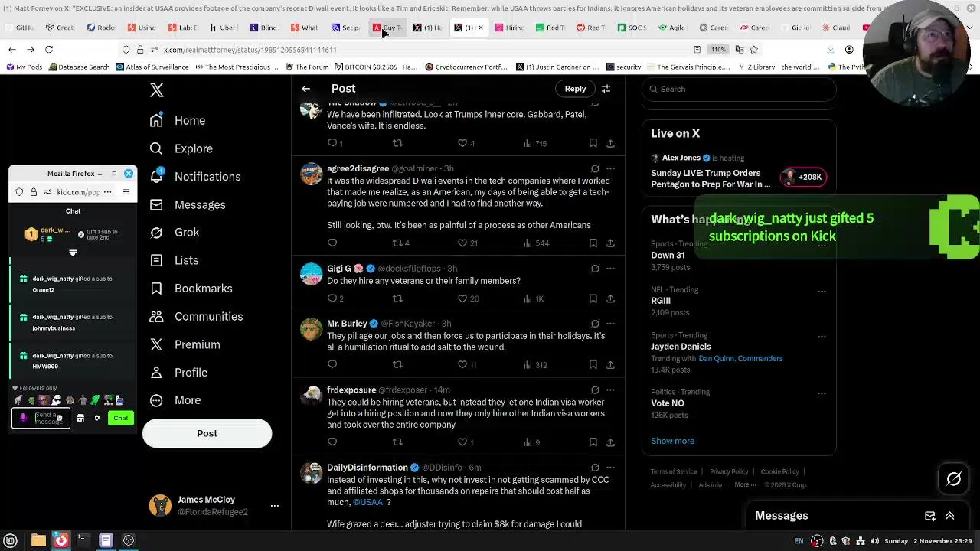Open more options on Mr. Burley reply

(610, 324)
